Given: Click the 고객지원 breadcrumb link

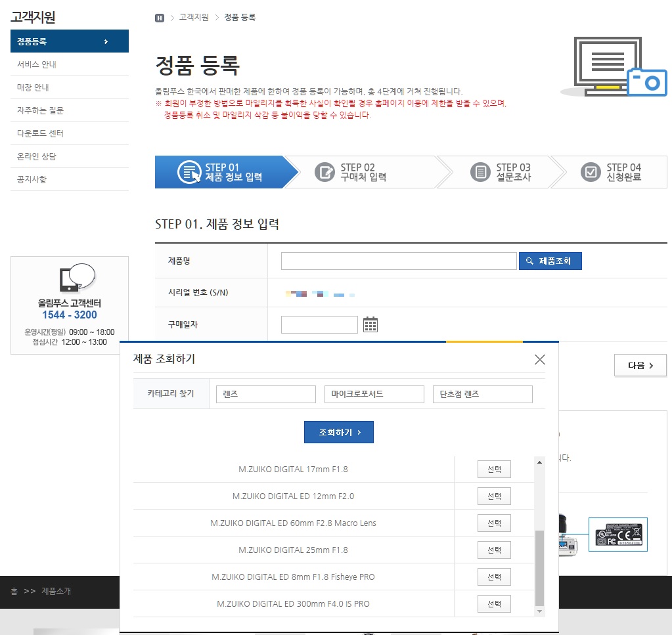Looking at the screenshot, I should click(x=194, y=18).
